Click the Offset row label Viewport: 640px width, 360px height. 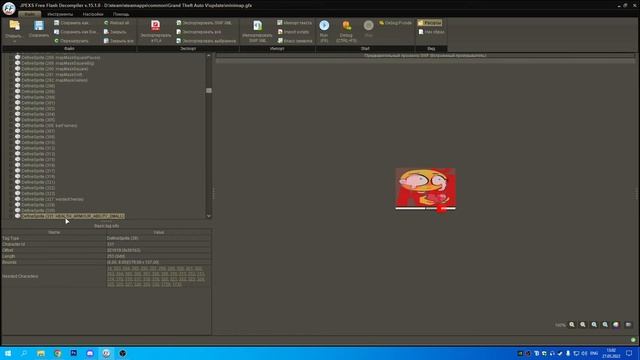tap(8, 250)
